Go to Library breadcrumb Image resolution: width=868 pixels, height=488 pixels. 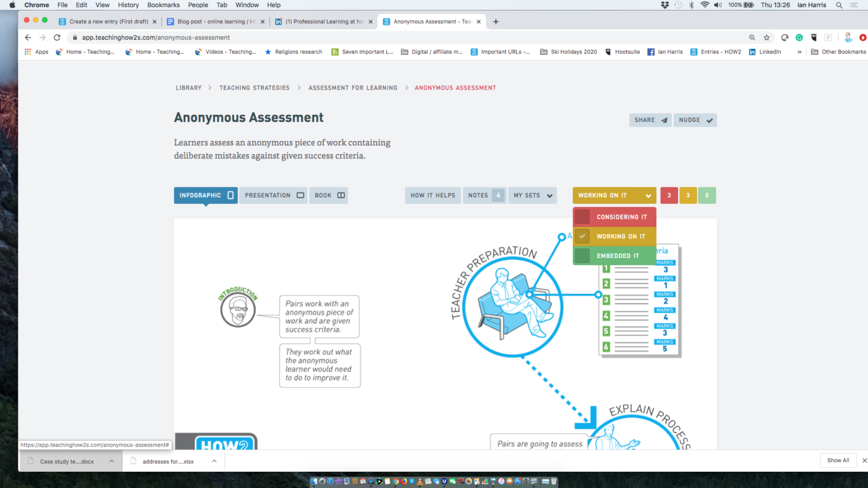pos(189,88)
